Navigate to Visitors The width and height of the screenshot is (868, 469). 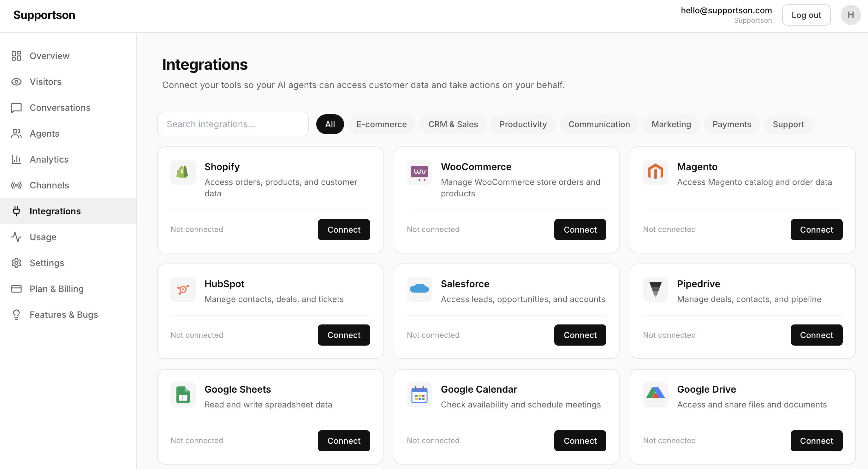click(x=68, y=81)
